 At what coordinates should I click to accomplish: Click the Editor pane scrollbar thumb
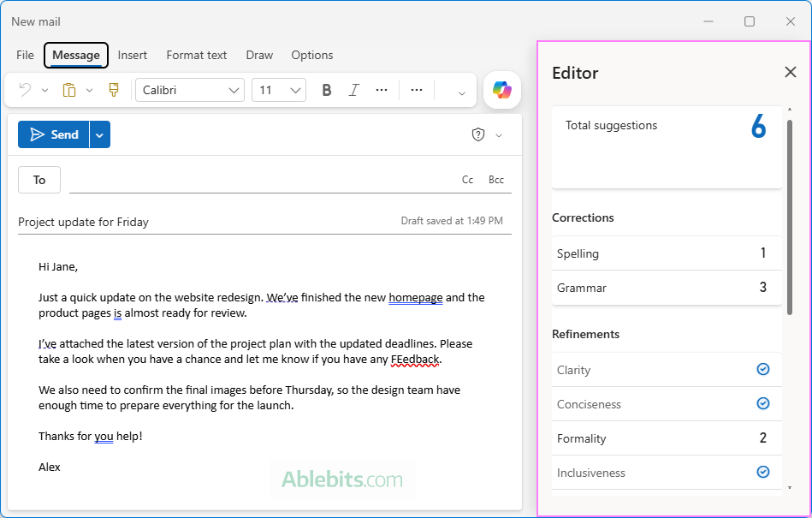(x=789, y=217)
